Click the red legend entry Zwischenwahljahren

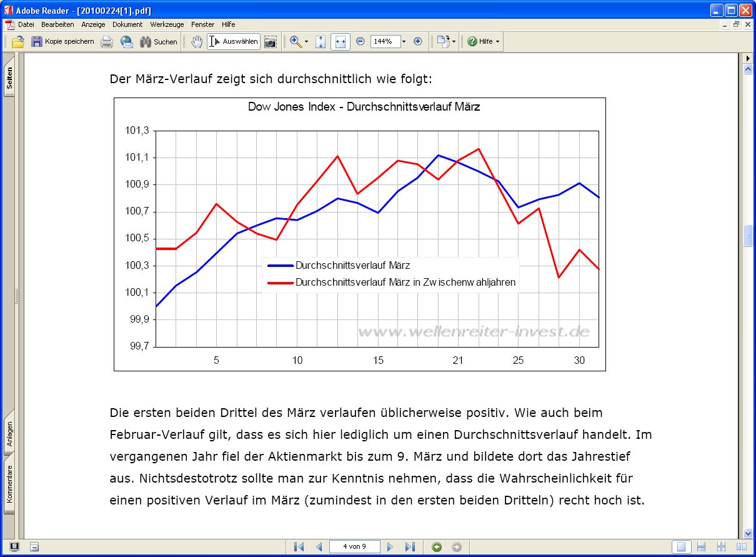pyautogui.click(x=392, y=283)
